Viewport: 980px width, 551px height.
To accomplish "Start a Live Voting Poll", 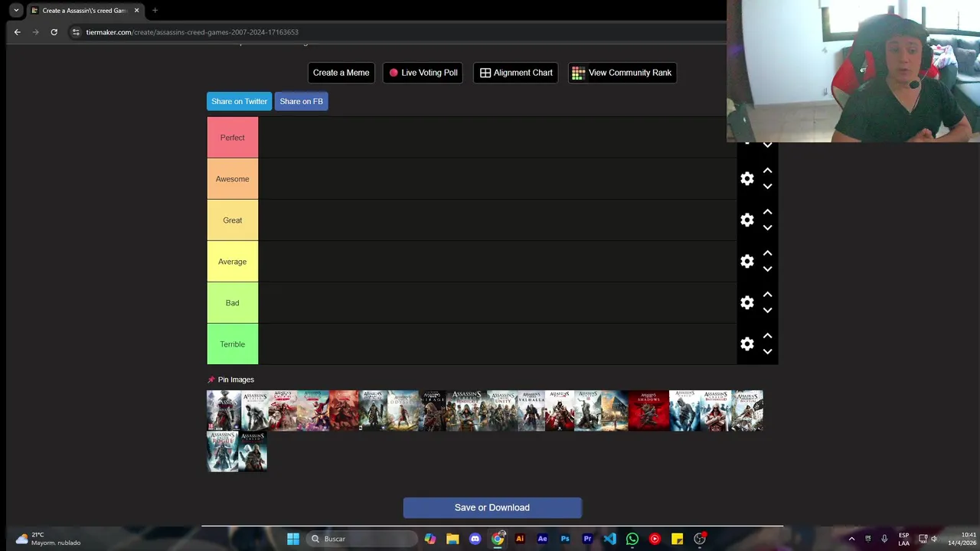I will click(x=423, y=73).
